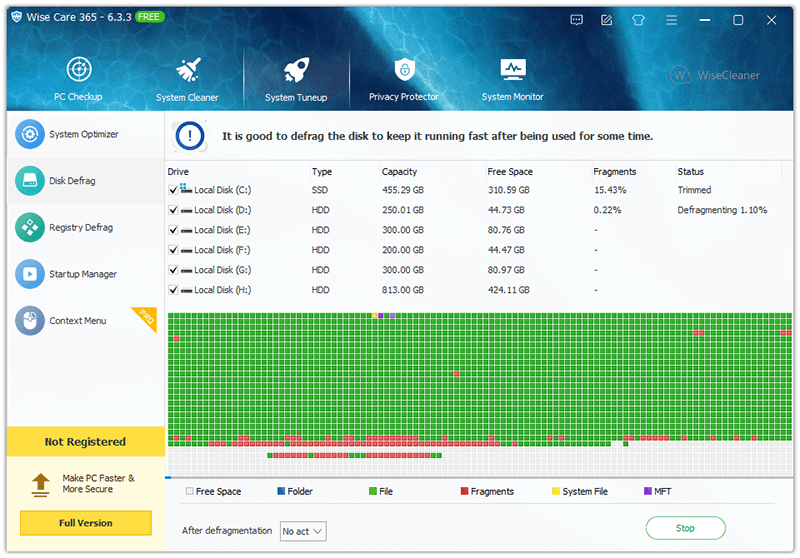Viewport: 800px width, 558px height.
Task: Click the Context Menu mouse icon
Action: [30, 321]
